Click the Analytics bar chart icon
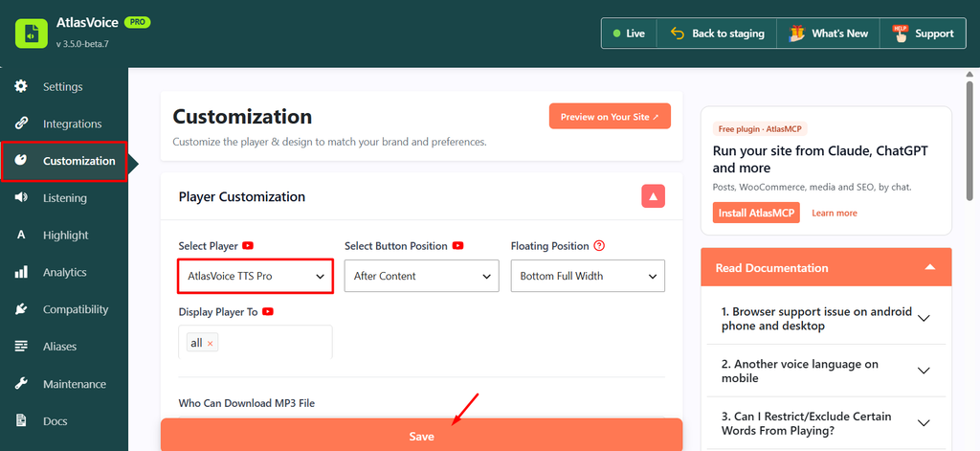Image resolution: width=980 pixels, height=451 pixels. point(21,272)
